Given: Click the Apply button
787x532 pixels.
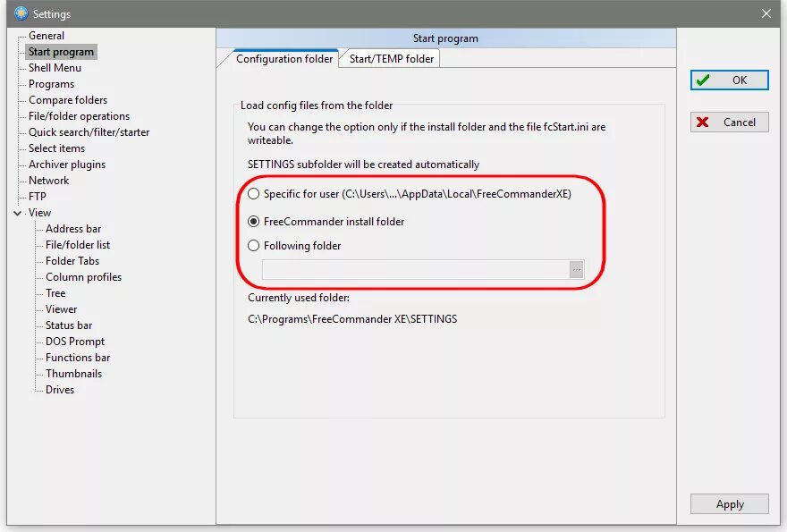Looking at the screenshot, I should [x=729, y=504].
